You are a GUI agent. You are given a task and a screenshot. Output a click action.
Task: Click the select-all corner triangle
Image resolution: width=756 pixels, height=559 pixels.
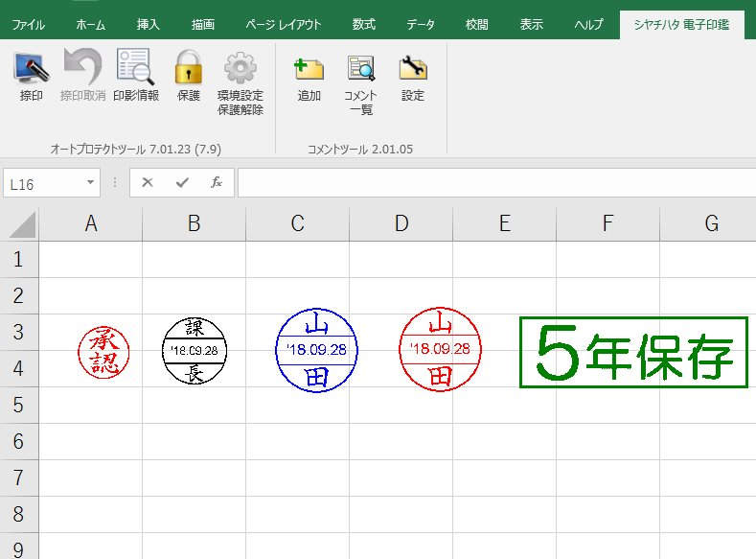pyautogui.click(x=21, y=224)
